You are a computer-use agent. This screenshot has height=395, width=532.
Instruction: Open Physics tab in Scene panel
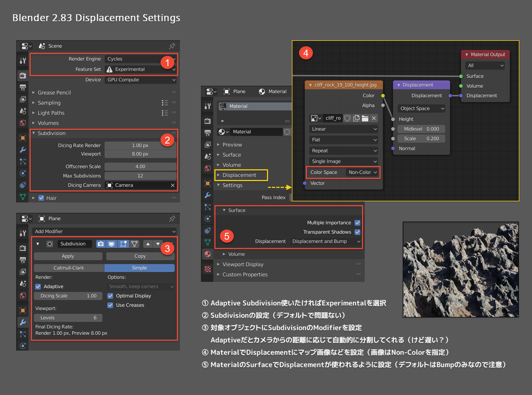[x=23, y=173]
